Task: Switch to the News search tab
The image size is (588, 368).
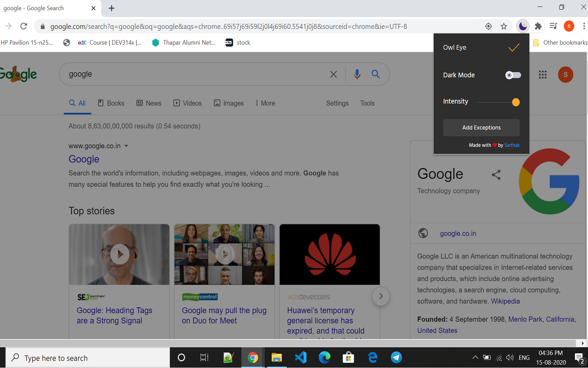Action: point(148,103)
